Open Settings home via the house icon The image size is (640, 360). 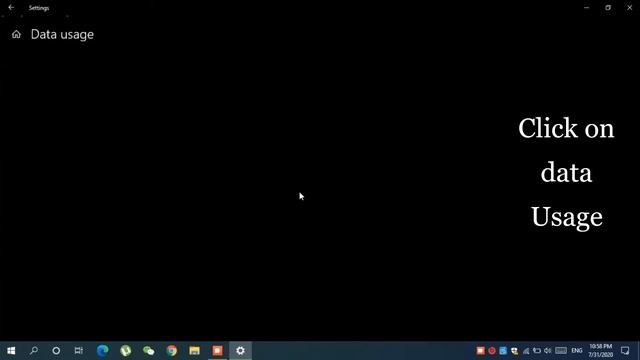click(16, 34)
